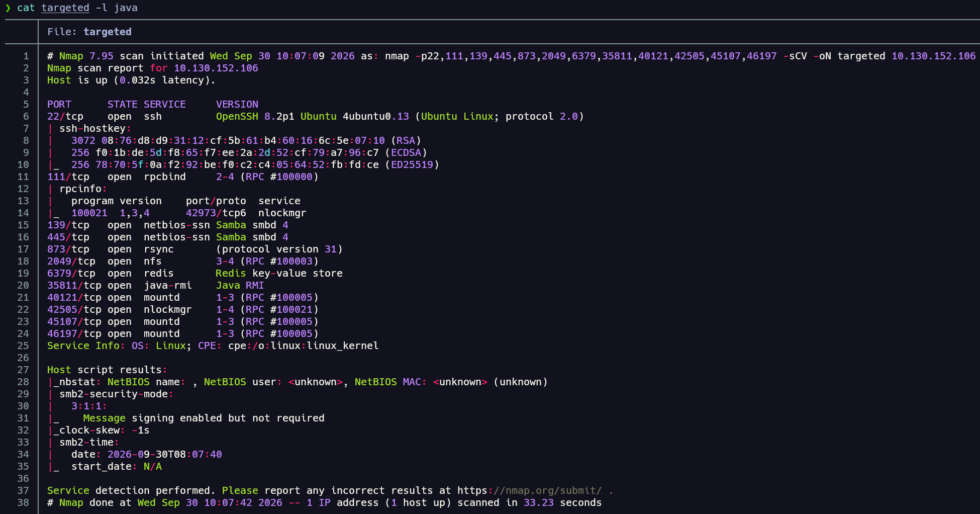Image resolution: width=980 pixels, height=514 pixels.
Task: Click '2049/tcp' nfs port
Action: tap(71, 261)
